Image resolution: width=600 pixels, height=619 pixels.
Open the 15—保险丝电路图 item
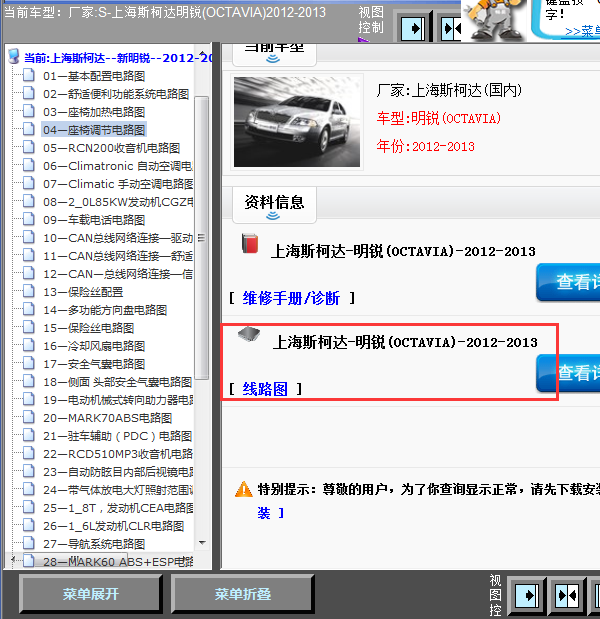click(88, 328)
